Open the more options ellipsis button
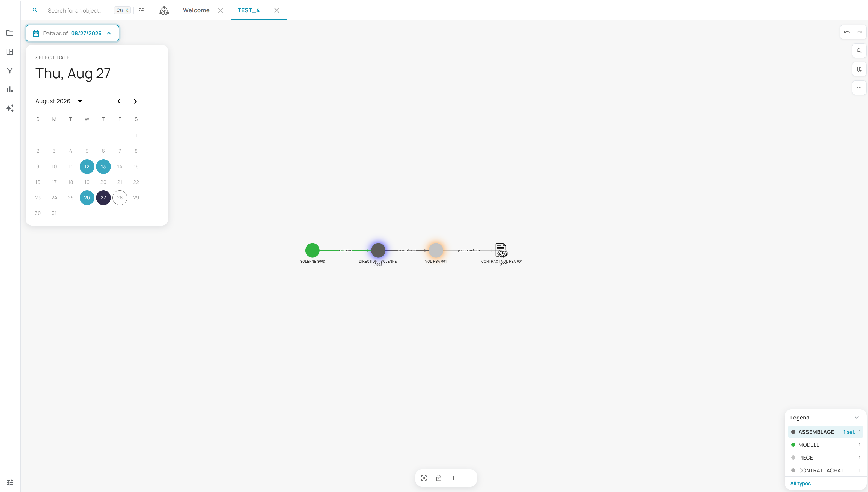 point(859,88)
